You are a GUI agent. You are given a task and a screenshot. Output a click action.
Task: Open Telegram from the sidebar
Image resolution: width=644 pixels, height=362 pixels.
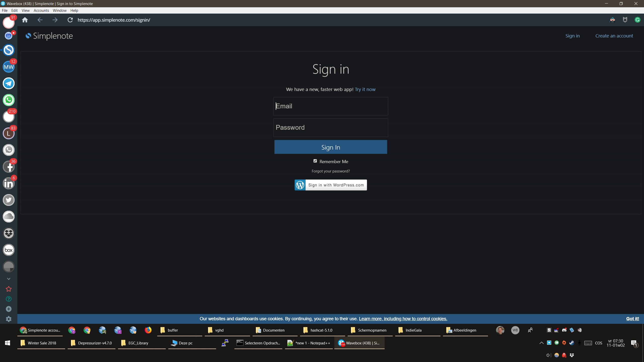[8, 83]
